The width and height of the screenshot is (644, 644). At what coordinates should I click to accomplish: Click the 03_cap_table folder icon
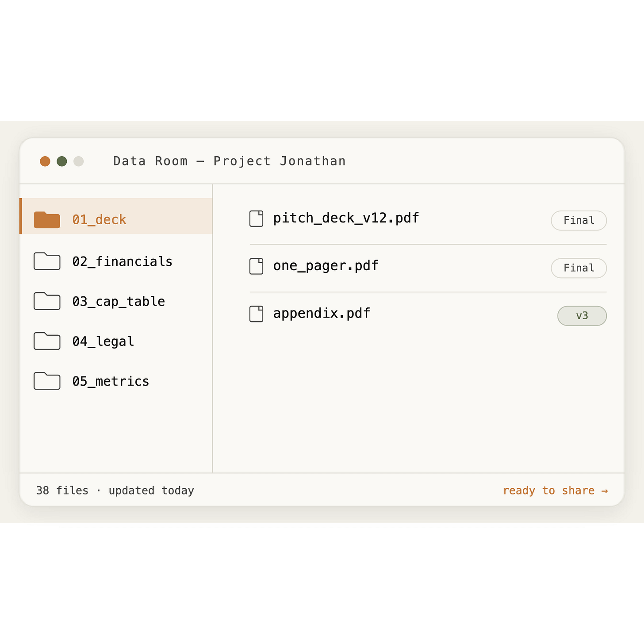[x=47, y=301]
